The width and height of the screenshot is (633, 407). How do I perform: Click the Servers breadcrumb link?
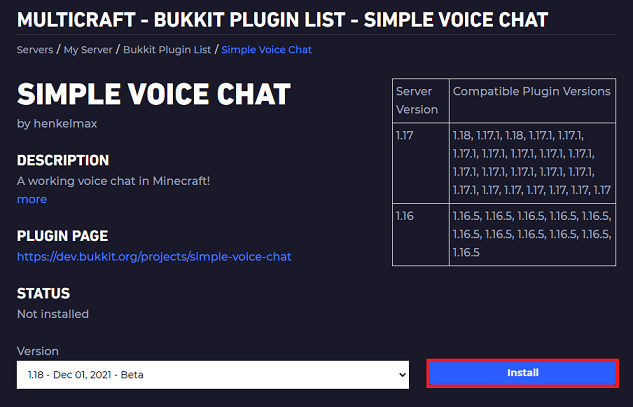click(x=34, y=49)
